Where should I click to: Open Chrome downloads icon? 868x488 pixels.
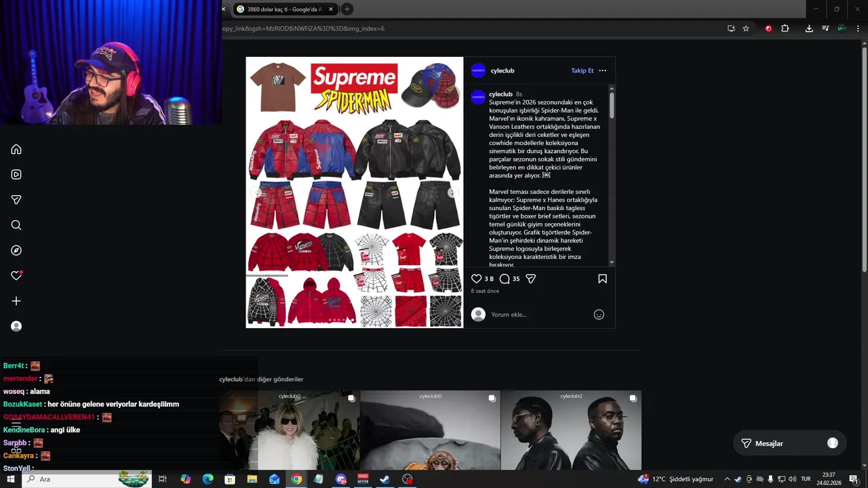[809, 28]
